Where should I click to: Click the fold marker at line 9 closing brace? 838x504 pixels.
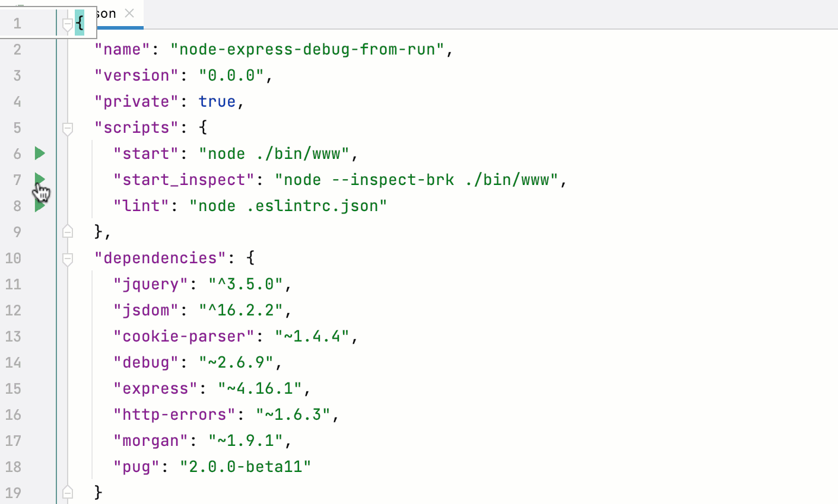[x=67, y=232]
